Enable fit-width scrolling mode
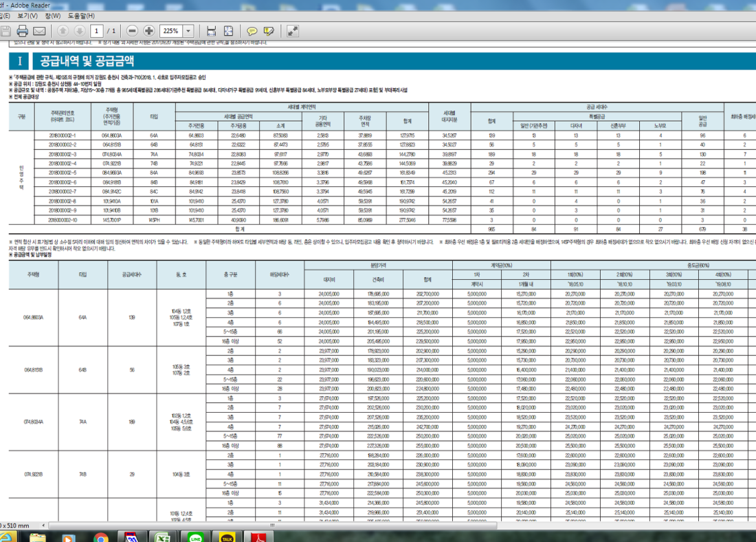The image size is (756, 542). 211,31
